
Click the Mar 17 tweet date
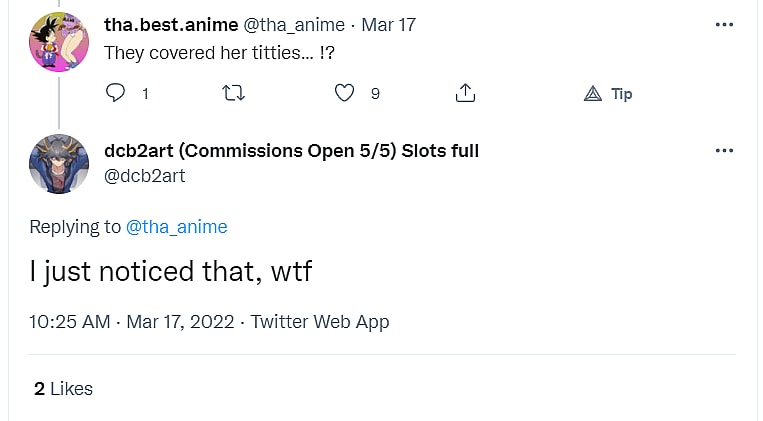pos(389,25)
